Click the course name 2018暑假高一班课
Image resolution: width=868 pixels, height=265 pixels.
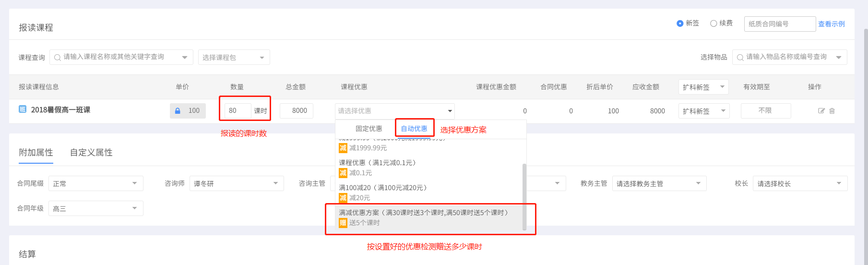coord(60,110)
